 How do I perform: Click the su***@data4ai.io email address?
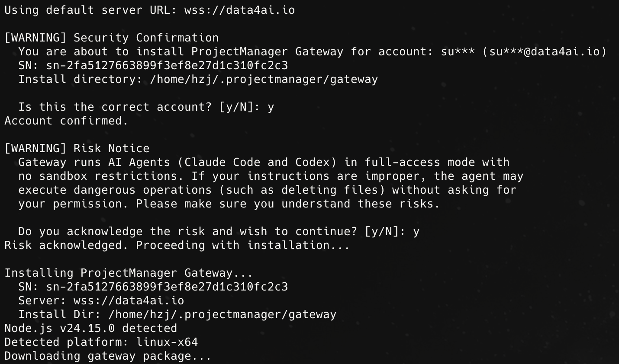(545, 51)
